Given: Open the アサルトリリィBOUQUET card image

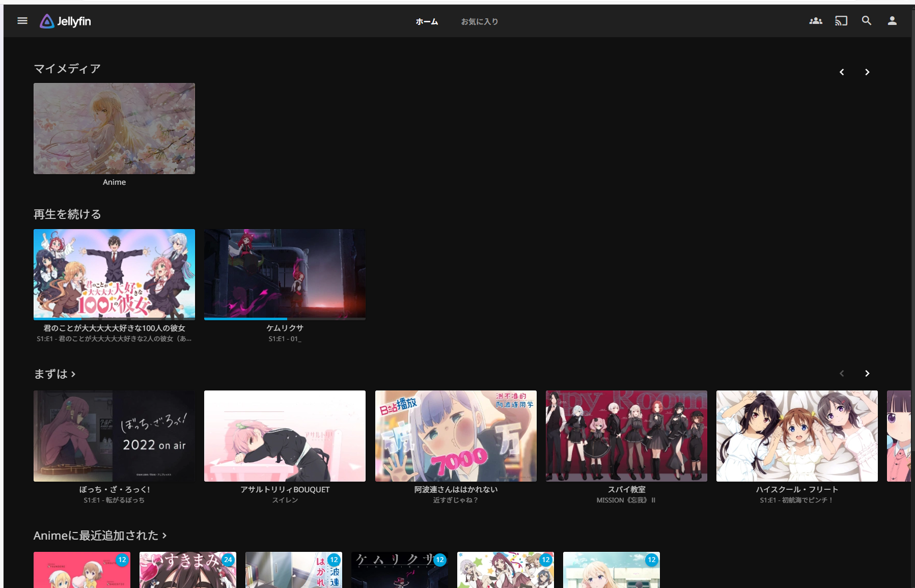Looking at the screenshot, I should point(285,436).
